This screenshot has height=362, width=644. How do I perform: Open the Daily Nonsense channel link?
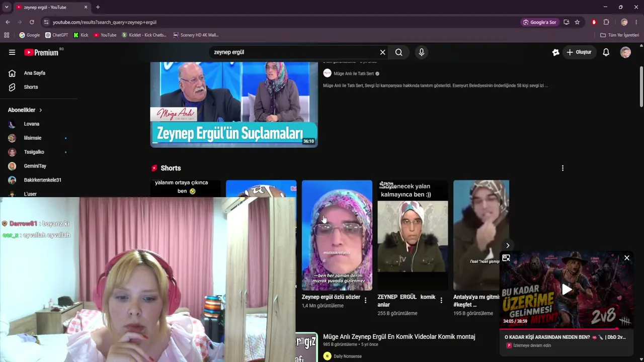(x=348, y=356)
